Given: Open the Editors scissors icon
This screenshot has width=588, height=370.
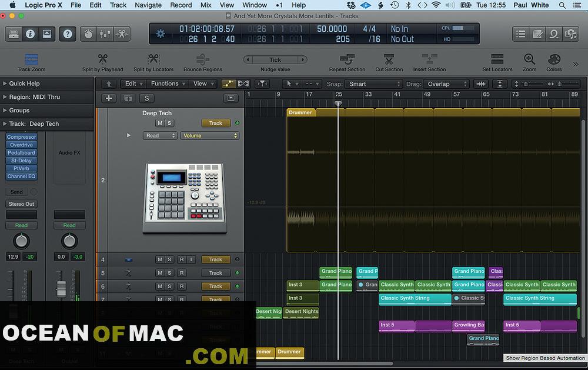Looking at the screenshot, I should [122, 34].
